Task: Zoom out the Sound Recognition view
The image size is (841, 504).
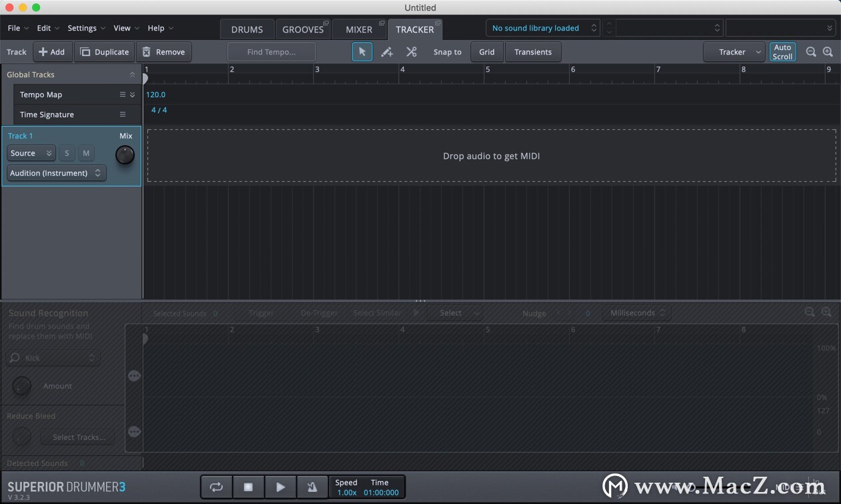Action: (810, 312)
